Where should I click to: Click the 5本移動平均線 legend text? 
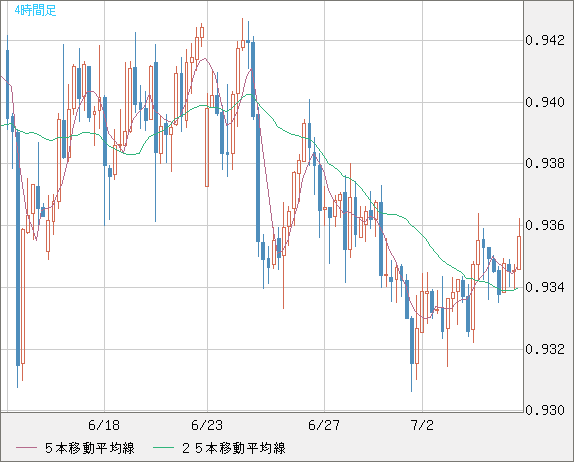coord(90,448)
